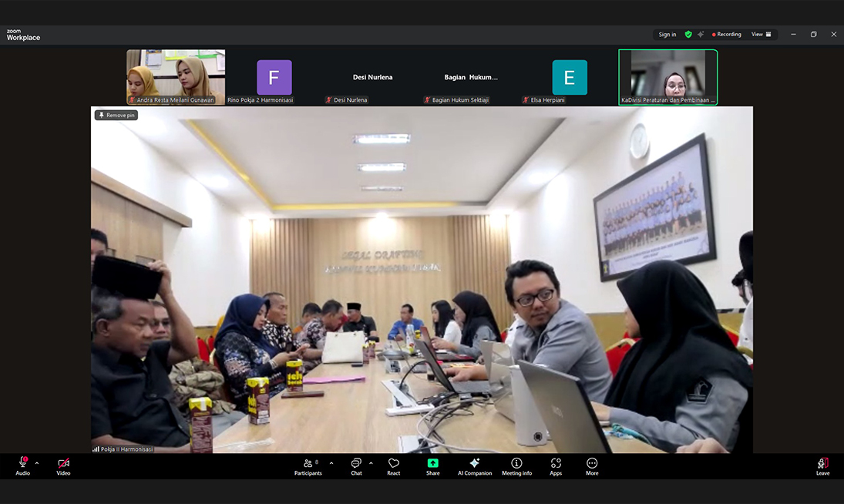
Task: Expand the Audio options caret
Action: click(37, 463)
